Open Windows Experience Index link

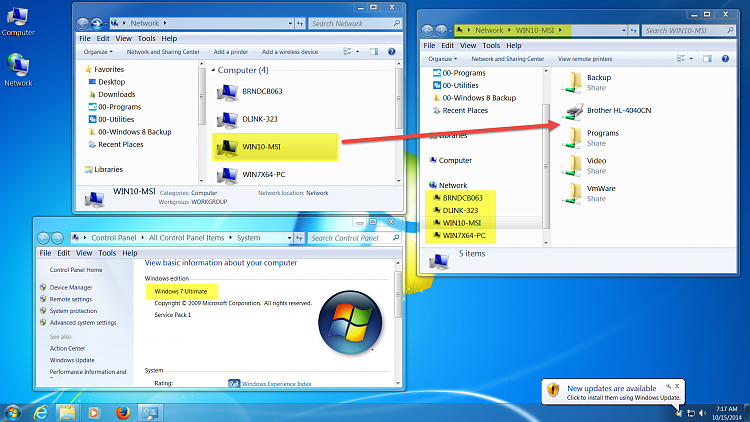click(276, 384)
